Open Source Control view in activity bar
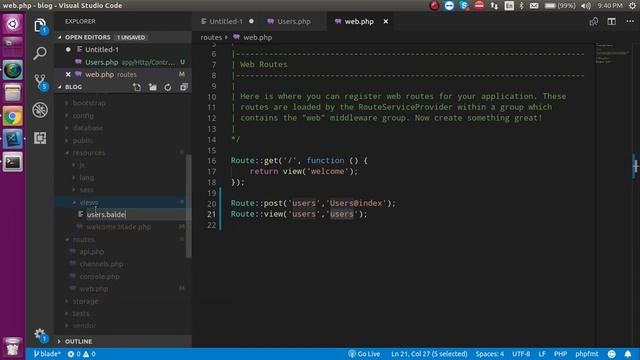 (x=40, y=81)
